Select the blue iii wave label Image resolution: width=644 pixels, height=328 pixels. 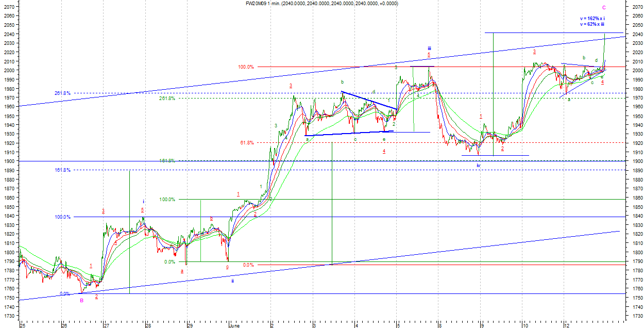(429, 48)
